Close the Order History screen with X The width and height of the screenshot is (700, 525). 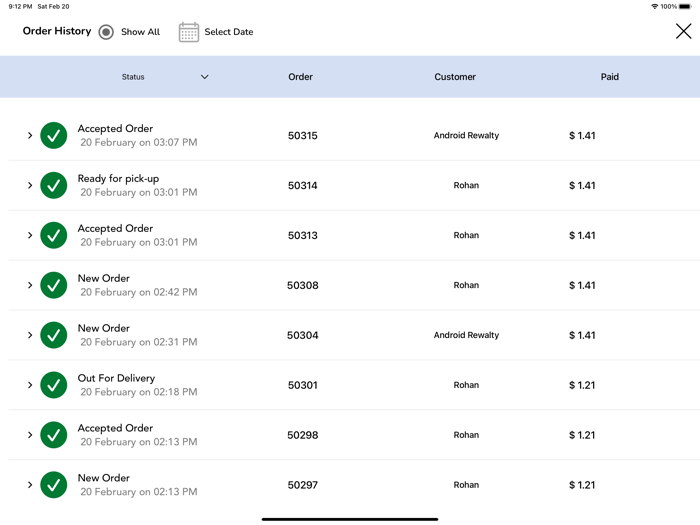click(683, 32)
